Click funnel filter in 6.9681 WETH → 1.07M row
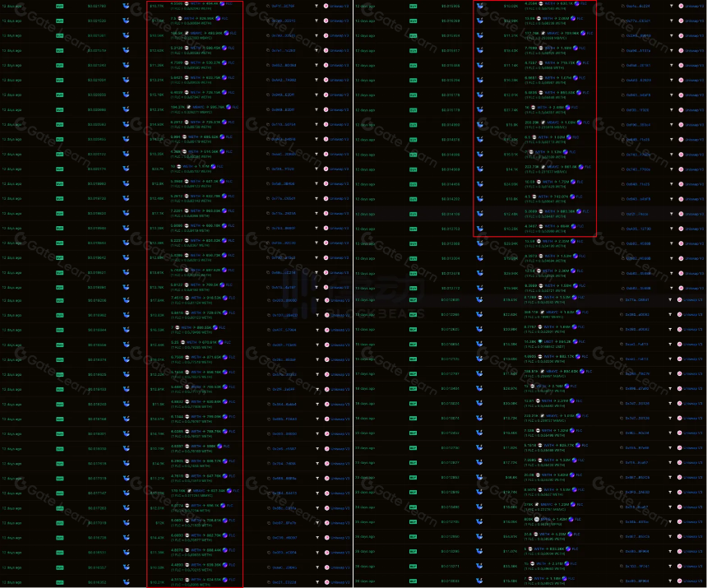The width and height of the screenshot is (707, 588). point(672,81)
